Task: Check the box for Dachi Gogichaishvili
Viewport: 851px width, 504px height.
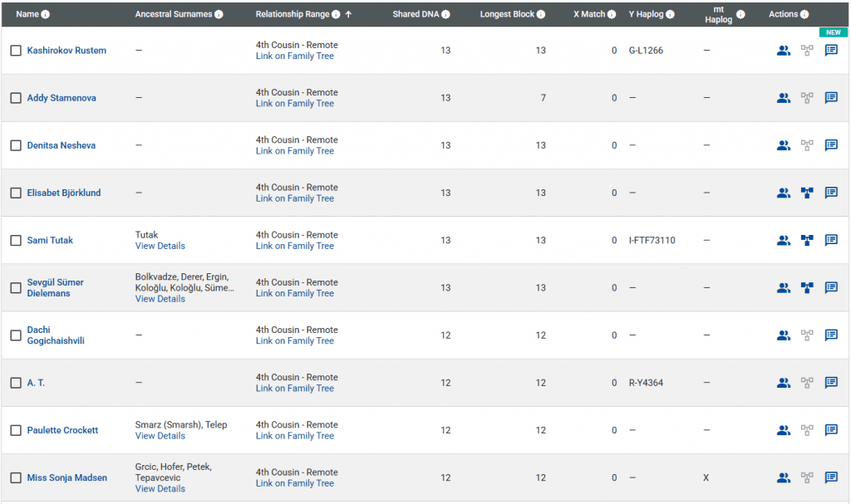Action: tap(16, 335)
